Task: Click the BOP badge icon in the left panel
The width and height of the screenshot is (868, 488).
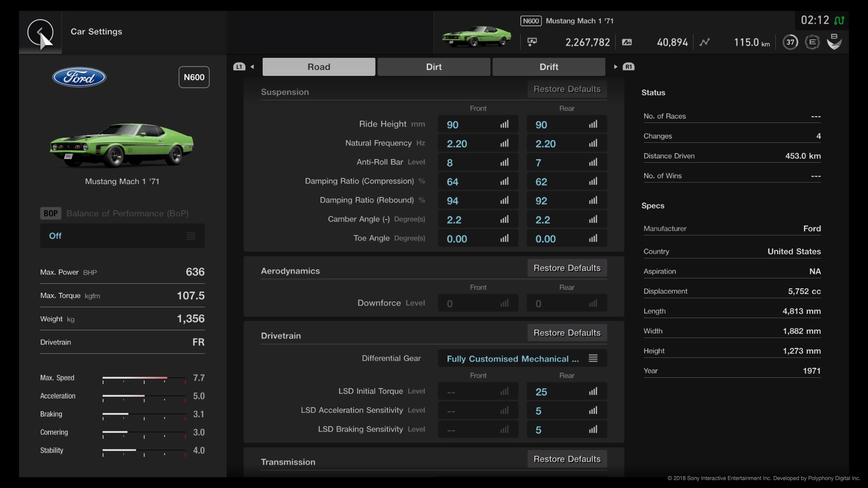Action: point(50,213)
